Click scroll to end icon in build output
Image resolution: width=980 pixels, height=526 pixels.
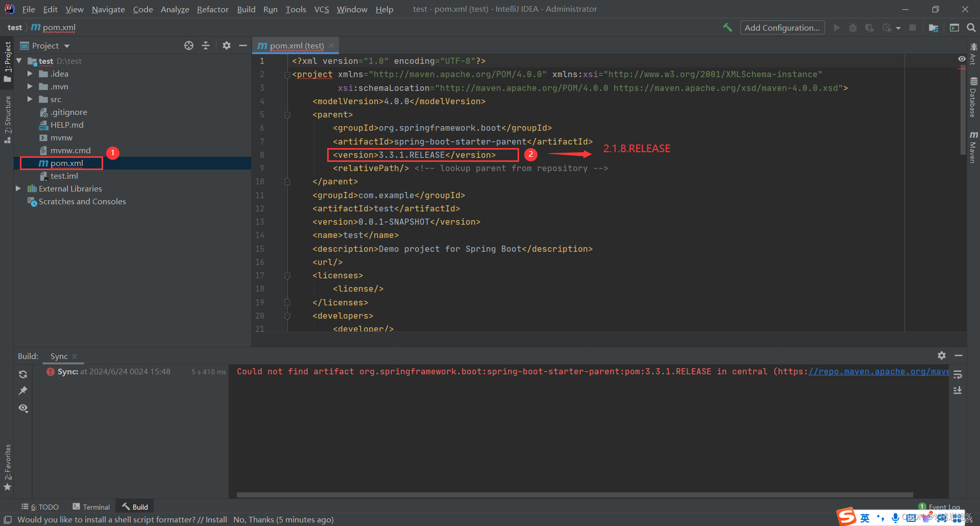[x=958, y=390]
